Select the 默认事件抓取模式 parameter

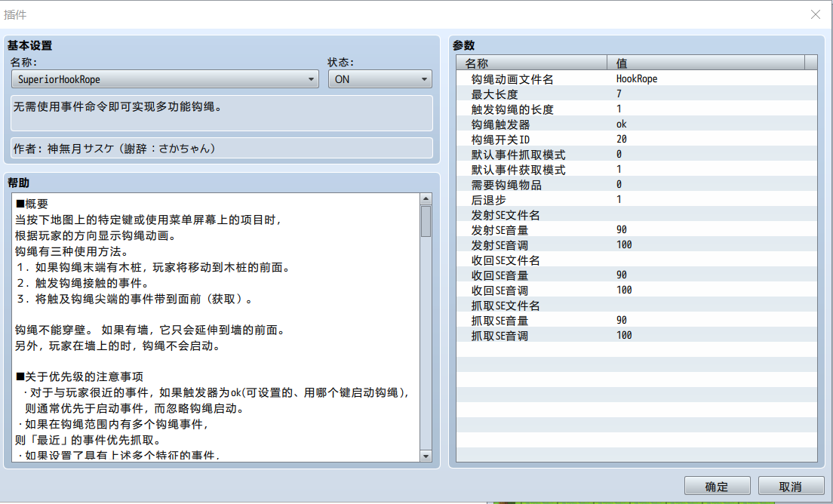pos(636,154)
